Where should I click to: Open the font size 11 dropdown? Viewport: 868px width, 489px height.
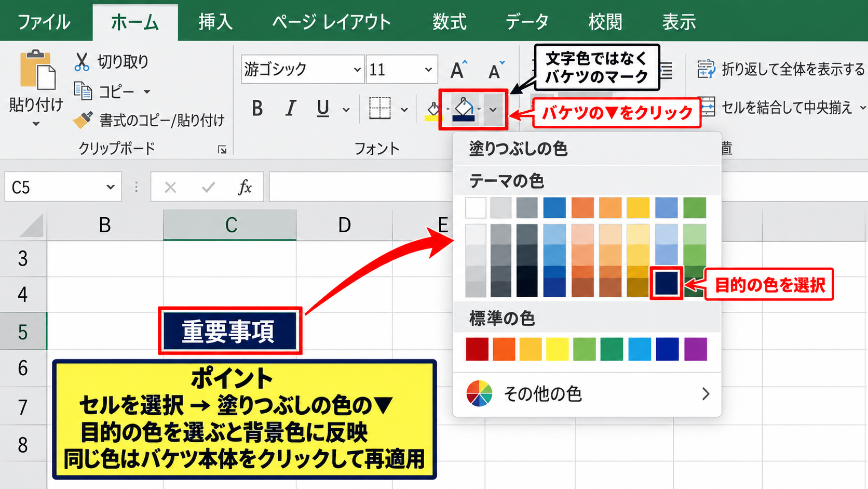click(x=428, y=69)
